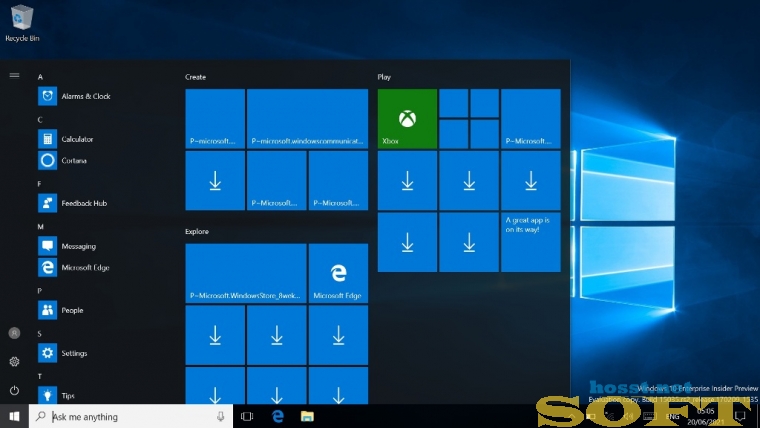Screen dimensions: 760x428
Task: Click the P~Microsoft tile in Play group
Action: (x=531, y=119)
